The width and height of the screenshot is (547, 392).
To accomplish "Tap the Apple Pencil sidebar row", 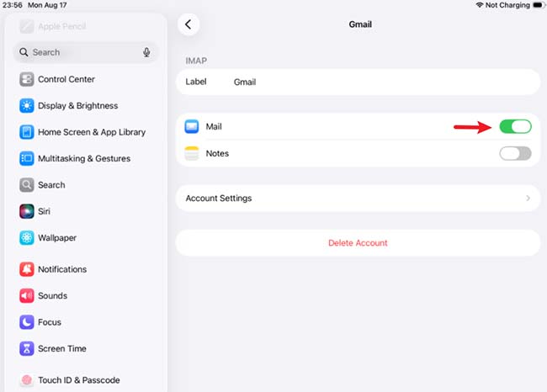I will [x=86, y=26].
